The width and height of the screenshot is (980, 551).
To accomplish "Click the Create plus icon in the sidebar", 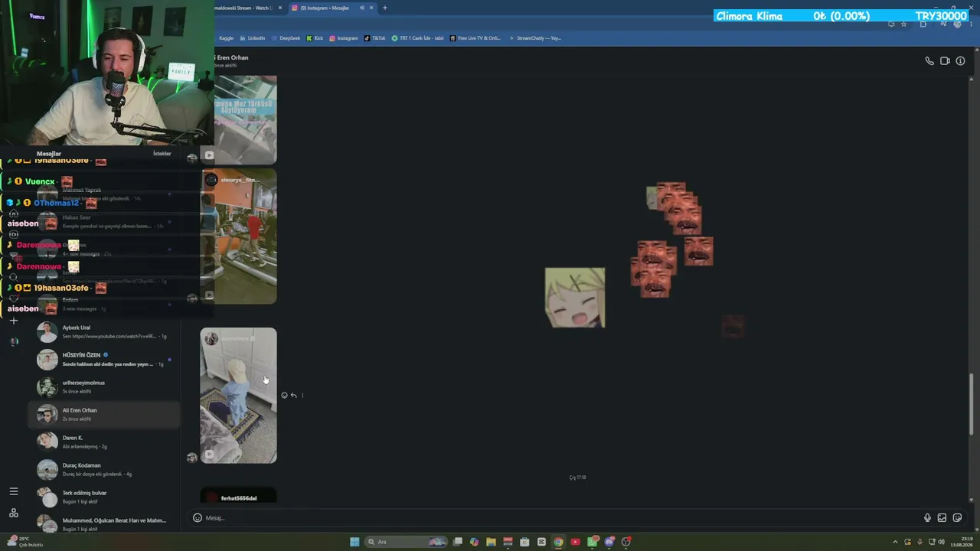I will [x=13, y=321].
